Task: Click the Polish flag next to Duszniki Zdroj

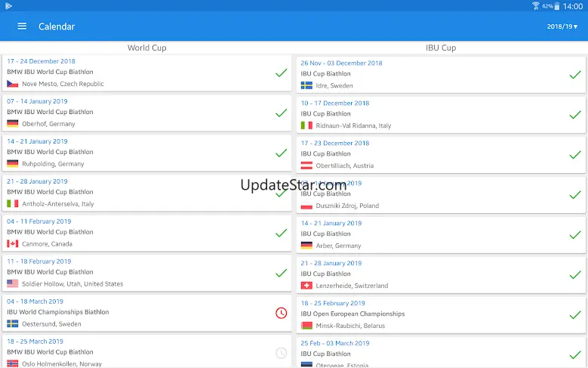Action: (306, 206)
